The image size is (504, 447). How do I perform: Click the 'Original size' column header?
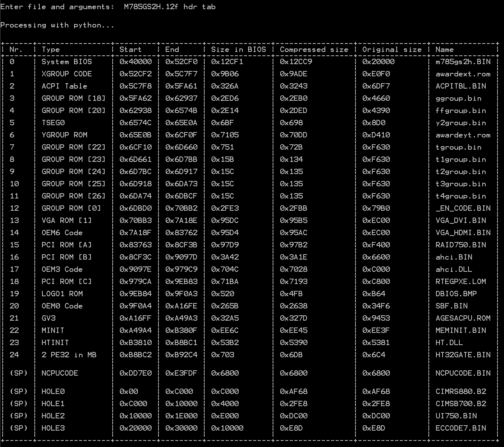point(392,49)
